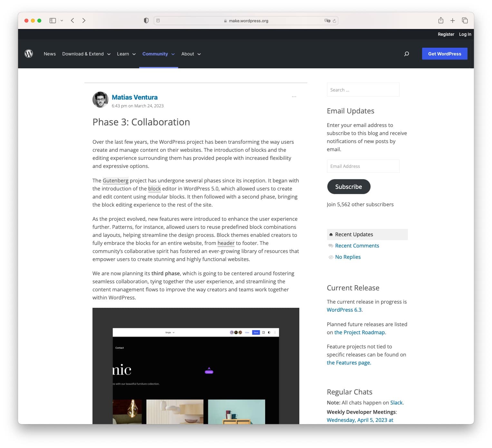The width and height of the screenshot is (492, 448).
Task: Show the tab overview icon
Action: 465,21
